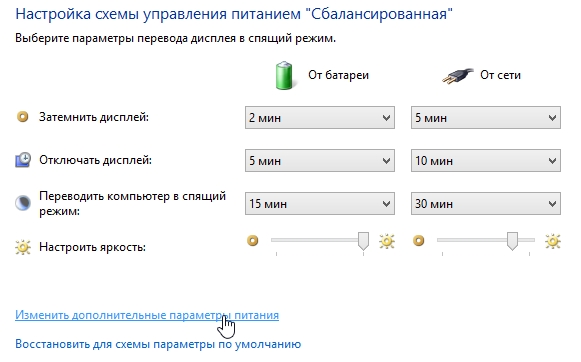Expand battery turn off display dropdown 5 мин
This screenshot has width=581, height=362.
[x=320, y=161]
